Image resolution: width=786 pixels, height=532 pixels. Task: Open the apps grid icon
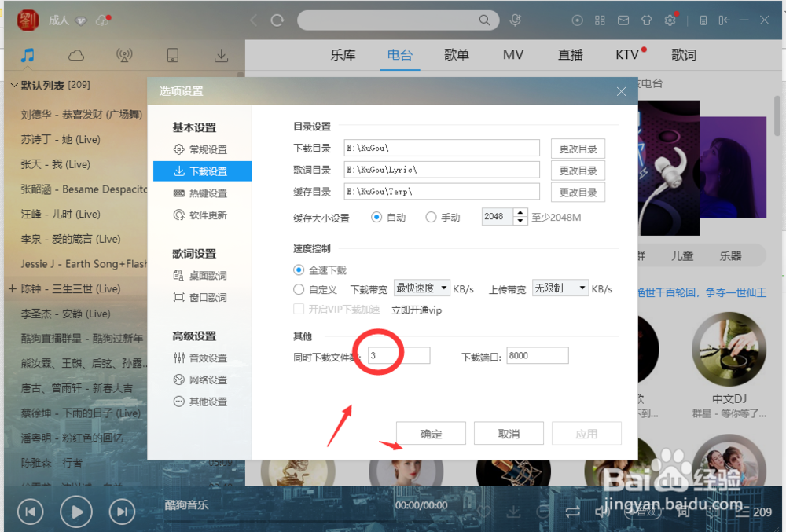click(600, 20)
